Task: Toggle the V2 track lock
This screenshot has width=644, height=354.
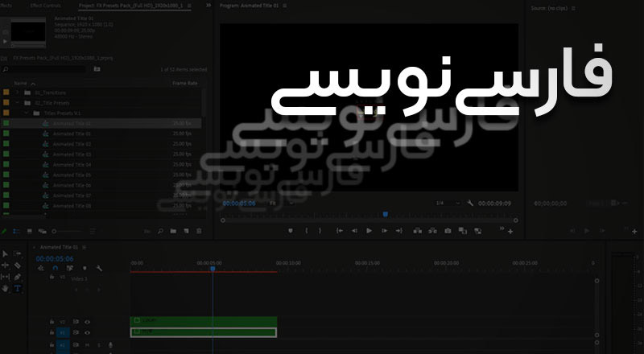Action: 53,321
